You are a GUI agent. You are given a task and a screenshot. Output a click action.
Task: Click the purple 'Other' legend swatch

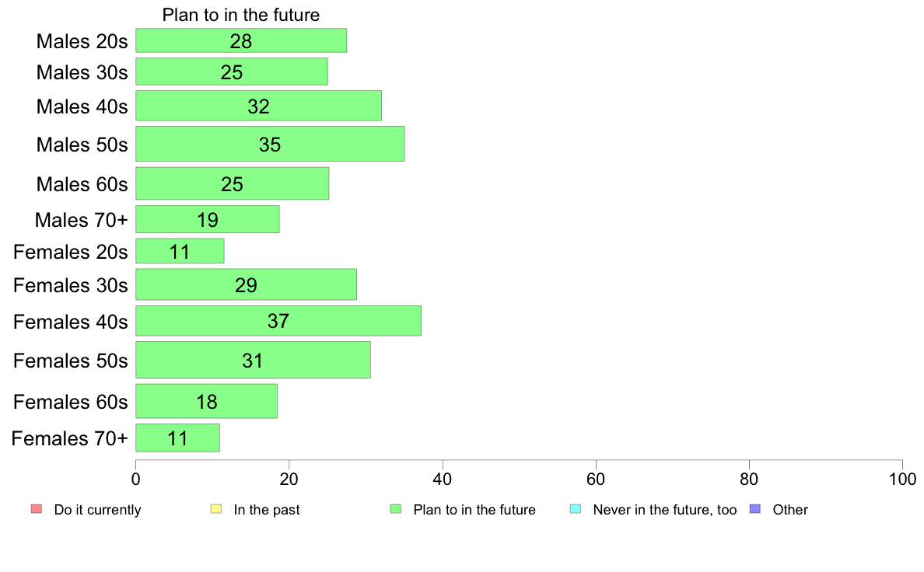[x=755, y=509]
